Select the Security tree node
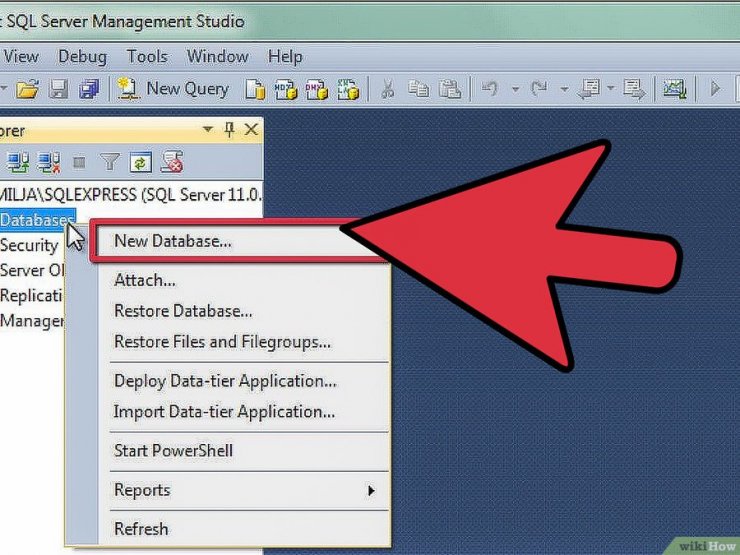 pyautogui.click(x=29, y=245)
